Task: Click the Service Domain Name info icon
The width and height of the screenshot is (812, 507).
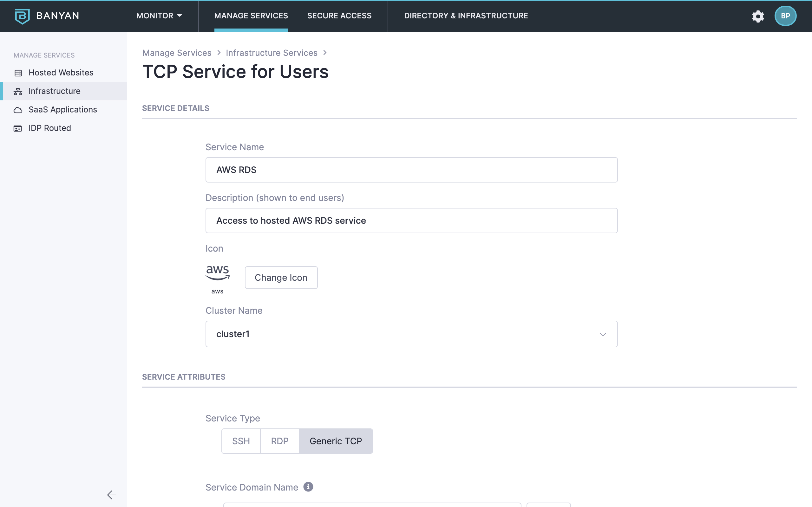Action: point(308,486)
